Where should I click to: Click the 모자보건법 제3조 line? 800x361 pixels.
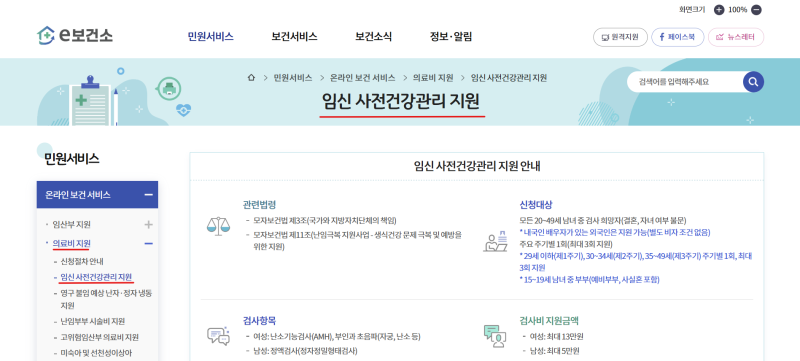(x=324, y=221)
